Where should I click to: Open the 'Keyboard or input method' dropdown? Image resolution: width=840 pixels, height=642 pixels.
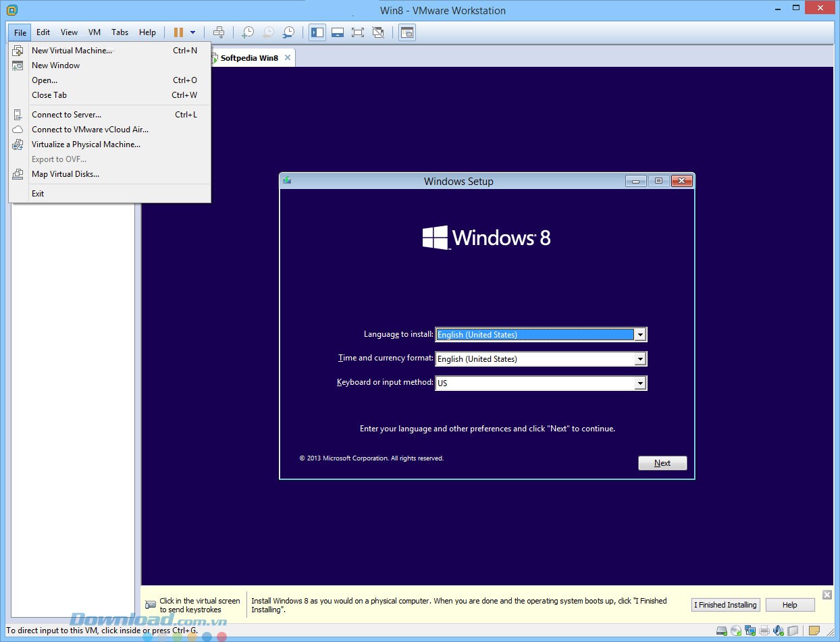639,383
